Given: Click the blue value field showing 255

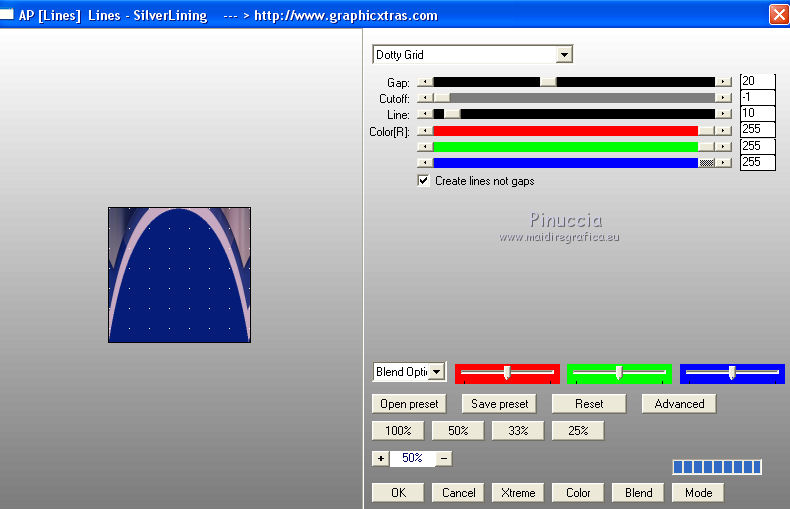Looking at the screenshot, I should [x=757, y=162].
